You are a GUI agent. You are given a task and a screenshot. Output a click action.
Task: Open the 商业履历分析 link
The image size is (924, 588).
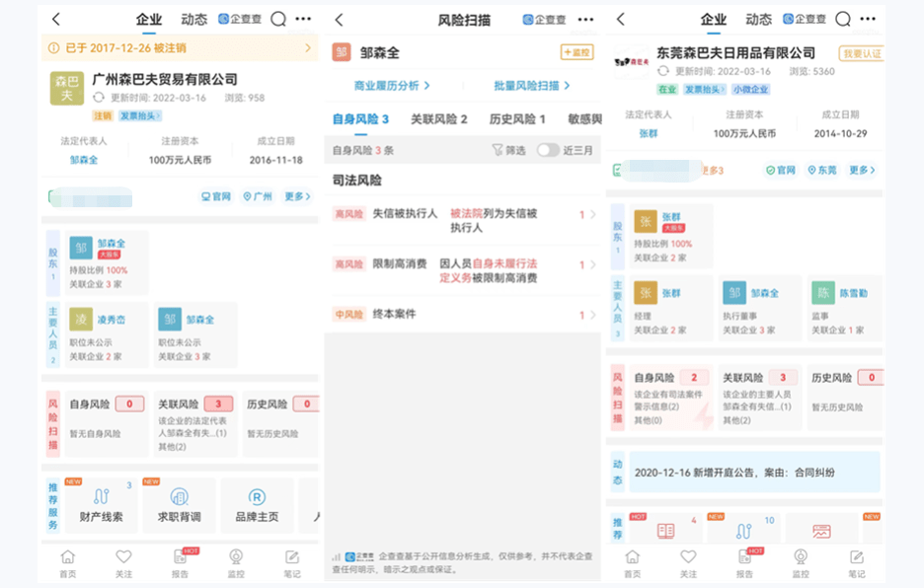click(391, 86)
